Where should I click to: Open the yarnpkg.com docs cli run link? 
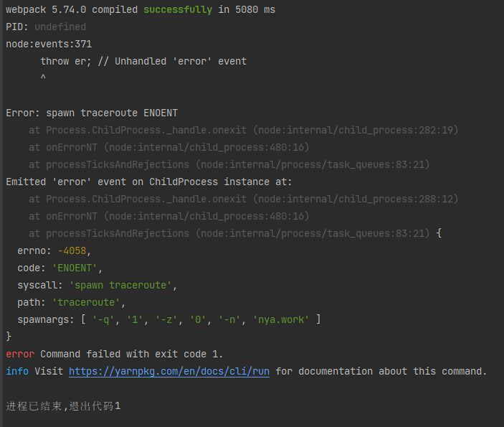click(x=169, y=371)
